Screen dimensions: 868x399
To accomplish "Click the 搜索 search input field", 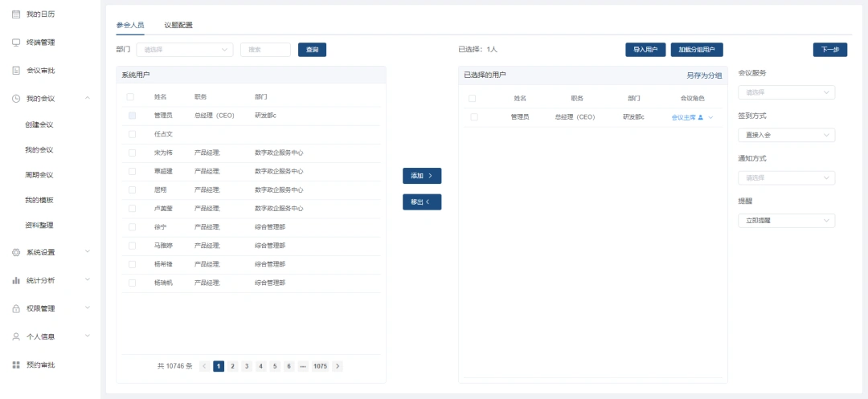I will [265, 50].
